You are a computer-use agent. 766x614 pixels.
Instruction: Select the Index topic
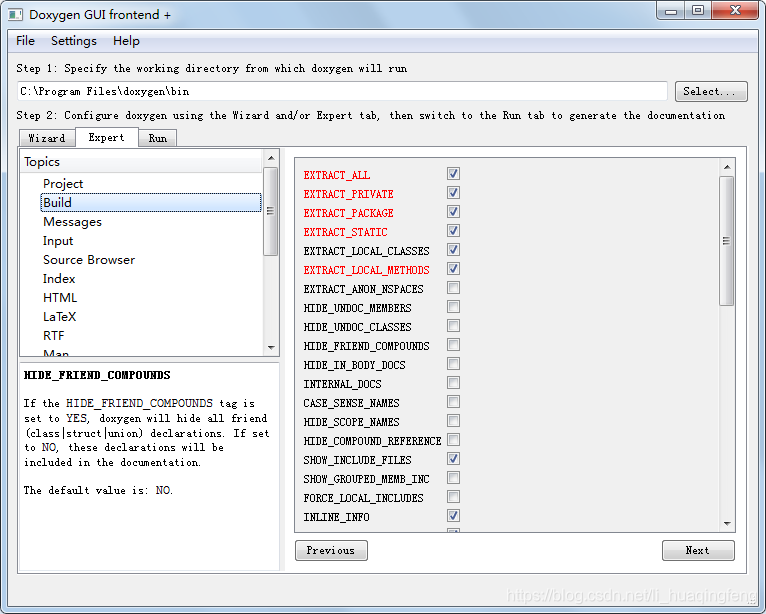(59, 279)
